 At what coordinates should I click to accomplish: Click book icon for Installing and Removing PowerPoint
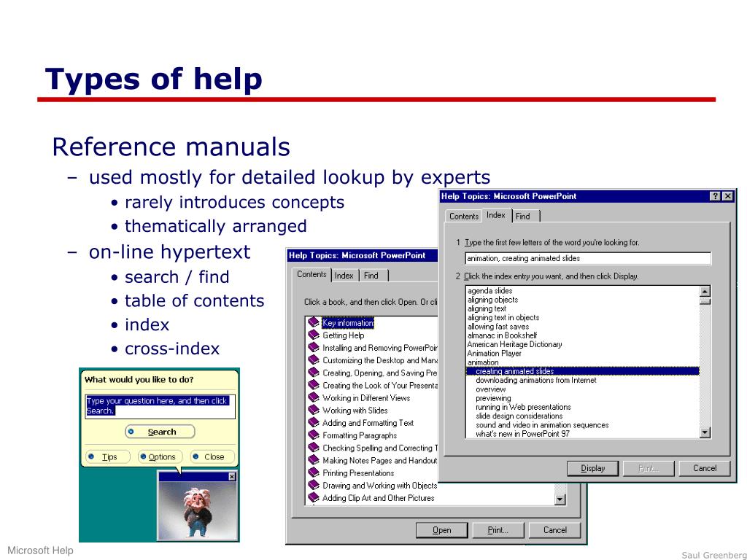[x=314, y=348]
